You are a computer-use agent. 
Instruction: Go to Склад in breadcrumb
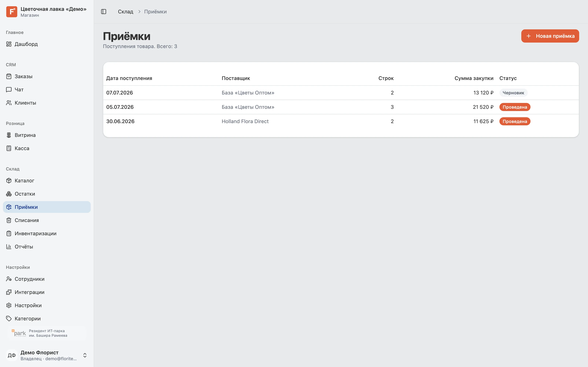click(x=125, y=12)
